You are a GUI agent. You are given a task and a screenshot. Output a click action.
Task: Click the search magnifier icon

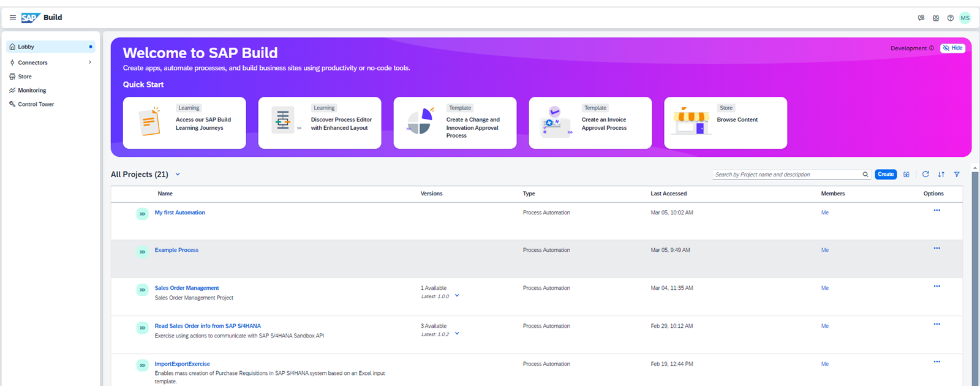865,175
